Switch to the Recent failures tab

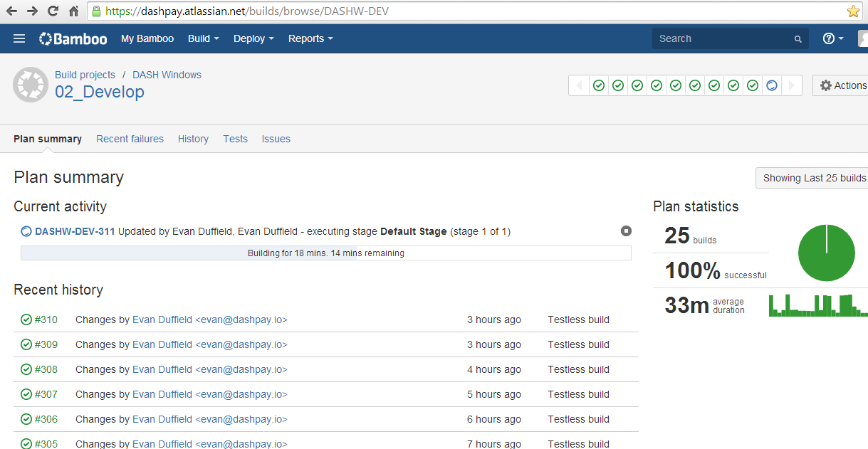[130, 139]
